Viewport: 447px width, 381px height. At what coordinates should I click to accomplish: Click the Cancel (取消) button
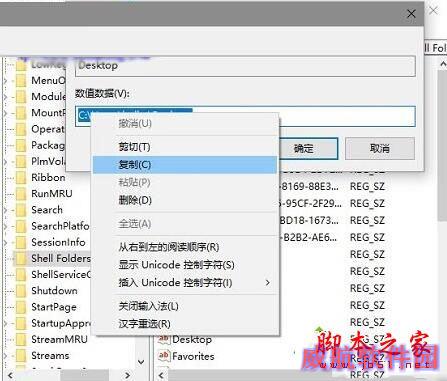(x=380, y=148)
